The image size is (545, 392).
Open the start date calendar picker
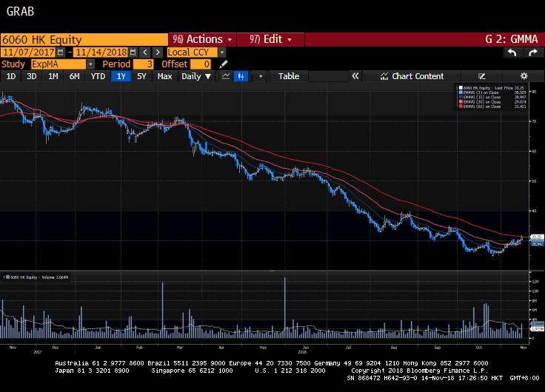click(61, 53)
